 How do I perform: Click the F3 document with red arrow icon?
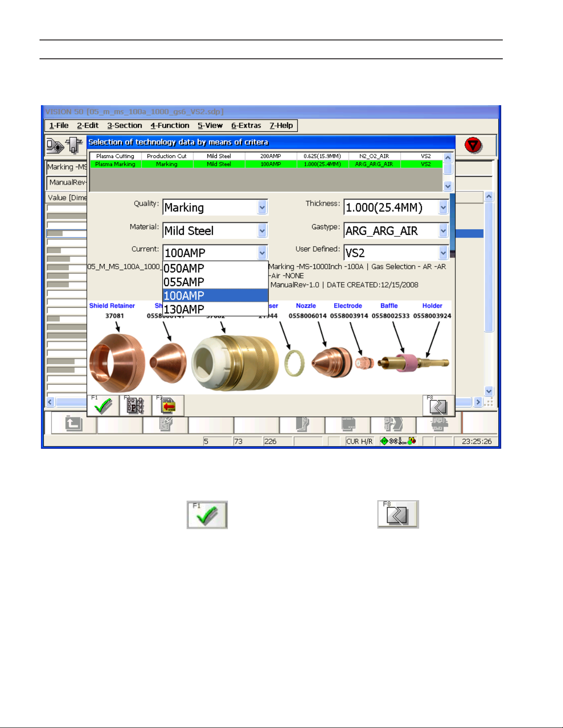168,406
